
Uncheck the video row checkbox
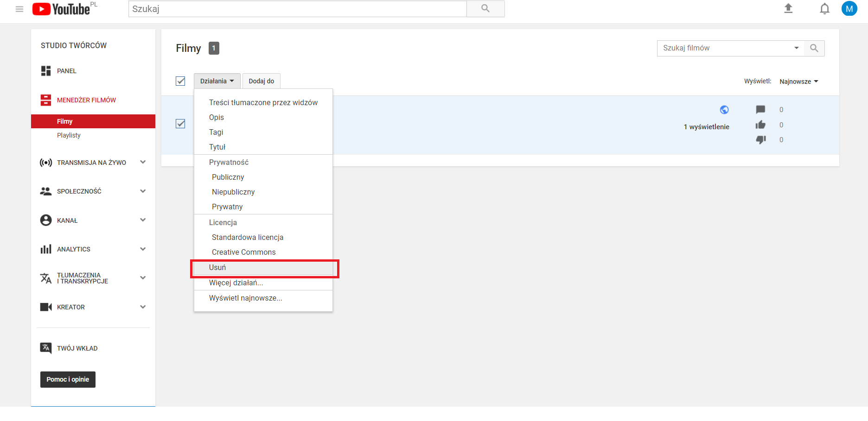(180, 124)
